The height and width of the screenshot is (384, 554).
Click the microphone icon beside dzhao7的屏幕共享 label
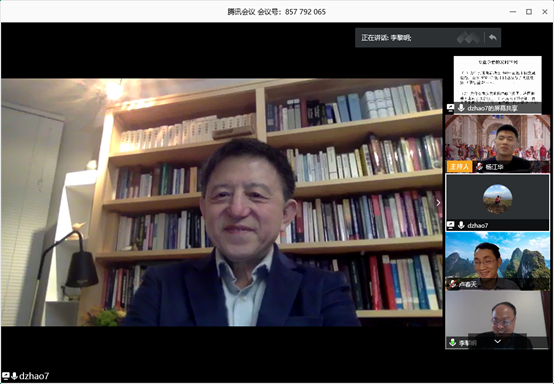tap(461, 108)
